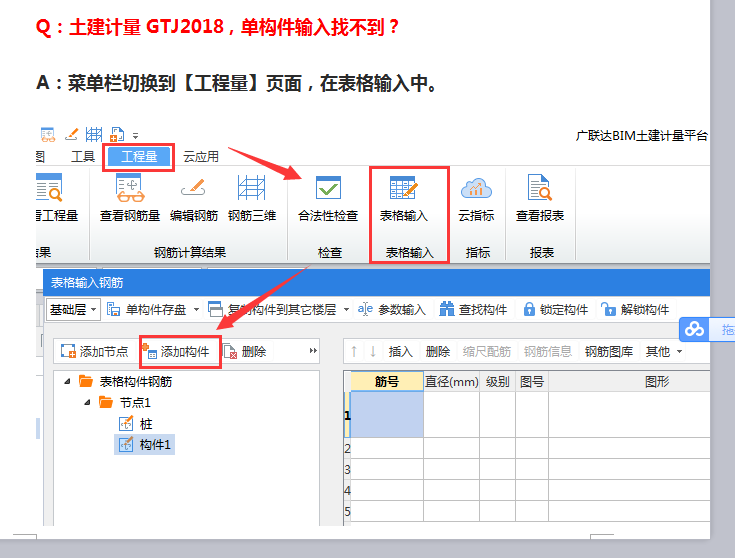
Task: Click move down arrow in rebar toolbar
Action: pyautogui.click(x=373, y=351)
